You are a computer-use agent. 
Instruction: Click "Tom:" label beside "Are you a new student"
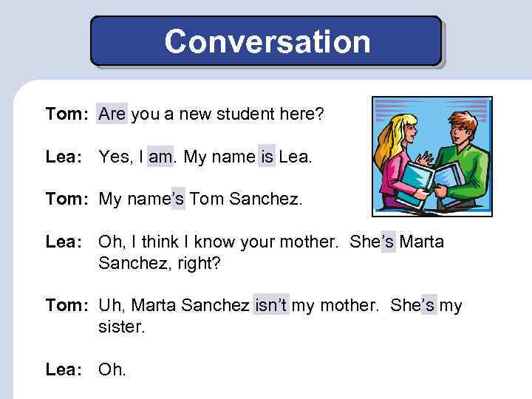[67, 115]
